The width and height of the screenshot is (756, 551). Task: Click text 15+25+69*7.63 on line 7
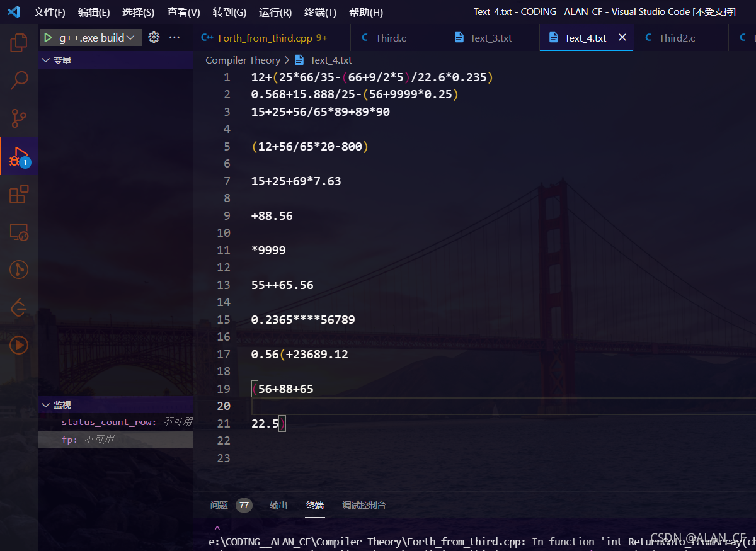296,181
